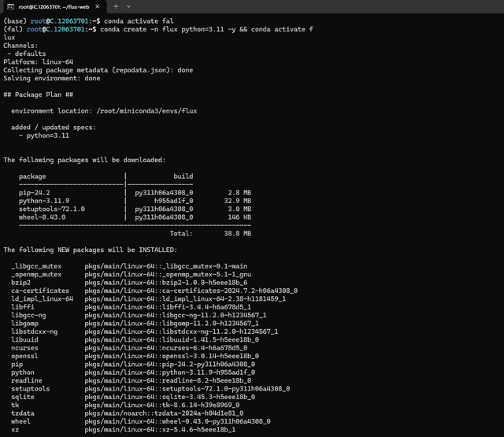Click the 'libstdcxx-ng' package name
This screenshot has height=437, width=504.
(35, 331)
